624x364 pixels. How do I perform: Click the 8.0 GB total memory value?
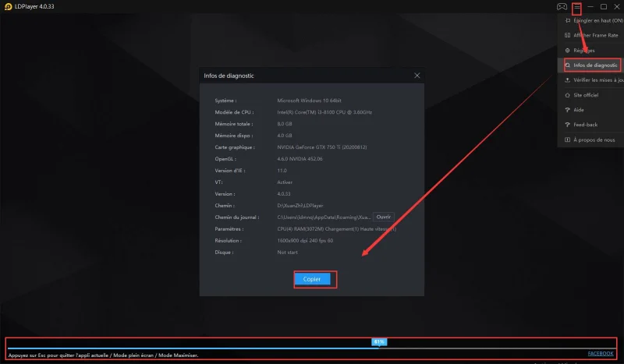coord(285,124)
